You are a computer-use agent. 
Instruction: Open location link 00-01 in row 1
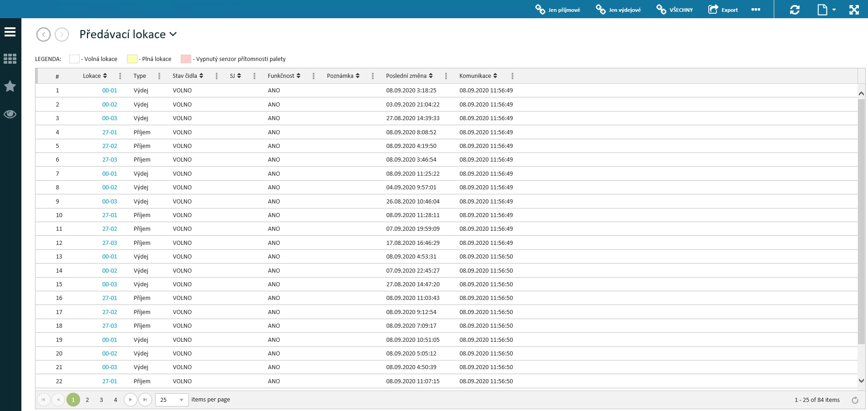tap(109, 91)
